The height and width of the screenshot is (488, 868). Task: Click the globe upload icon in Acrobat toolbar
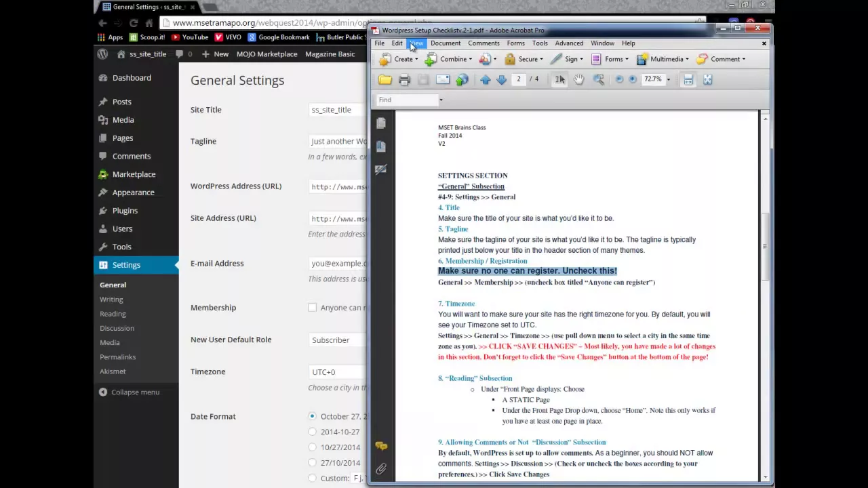tap(462, 80)
